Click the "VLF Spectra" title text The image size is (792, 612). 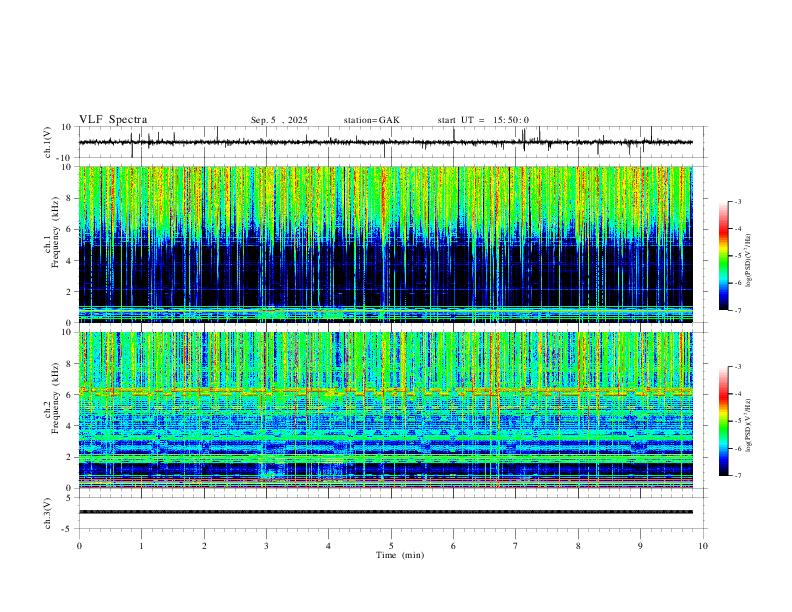113,120
